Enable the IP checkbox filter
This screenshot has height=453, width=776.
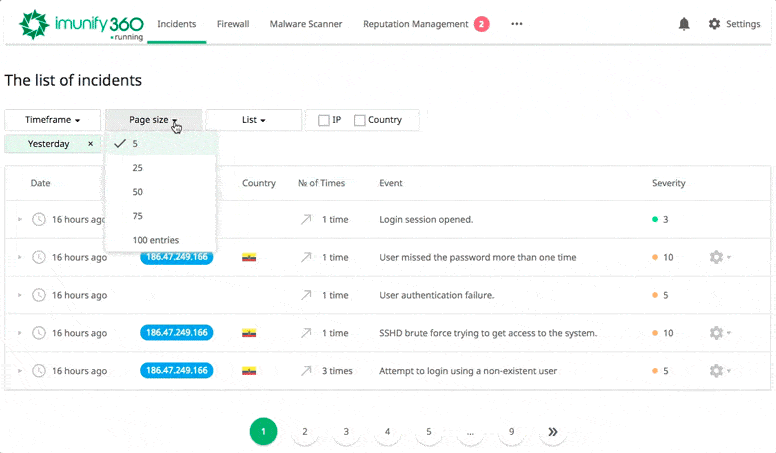(324, 120)
